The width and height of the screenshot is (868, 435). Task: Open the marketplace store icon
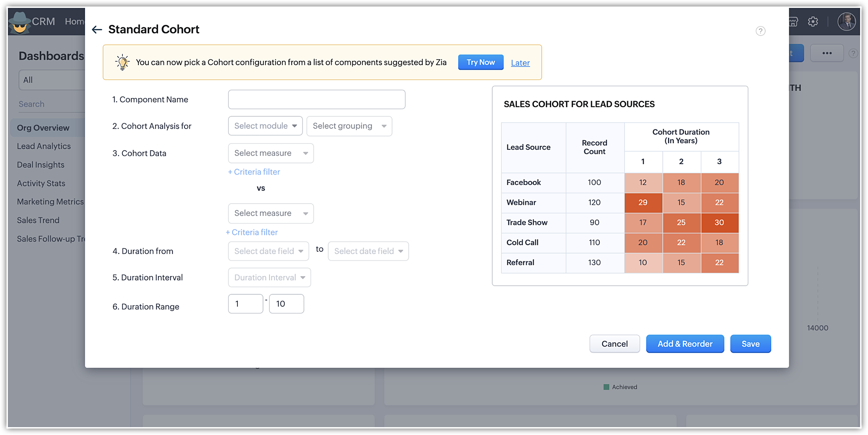click(793, 21)
